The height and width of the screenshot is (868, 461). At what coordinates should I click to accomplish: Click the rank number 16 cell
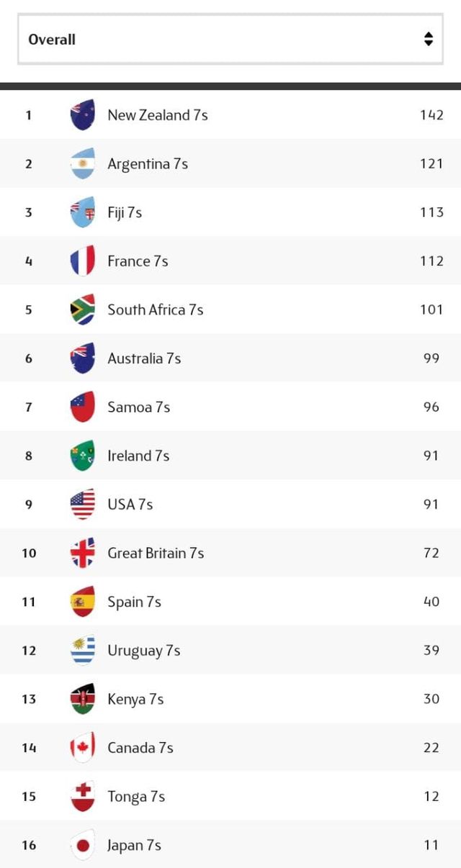(x=29, y=845)
